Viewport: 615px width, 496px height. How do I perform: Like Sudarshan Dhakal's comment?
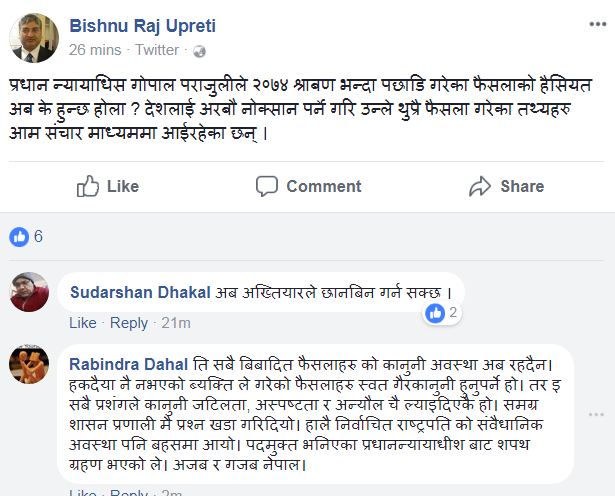(82, 323)
